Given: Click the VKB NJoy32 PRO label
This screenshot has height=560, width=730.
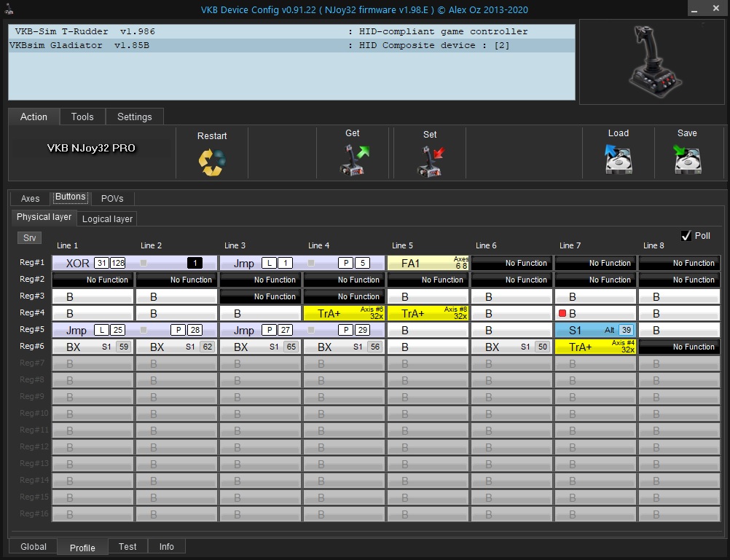Looking at the screenshot, I should 91,148.
